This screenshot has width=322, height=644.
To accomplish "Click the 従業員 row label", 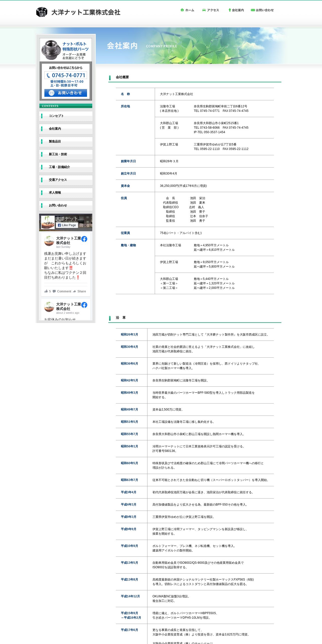I will point(125,233).
